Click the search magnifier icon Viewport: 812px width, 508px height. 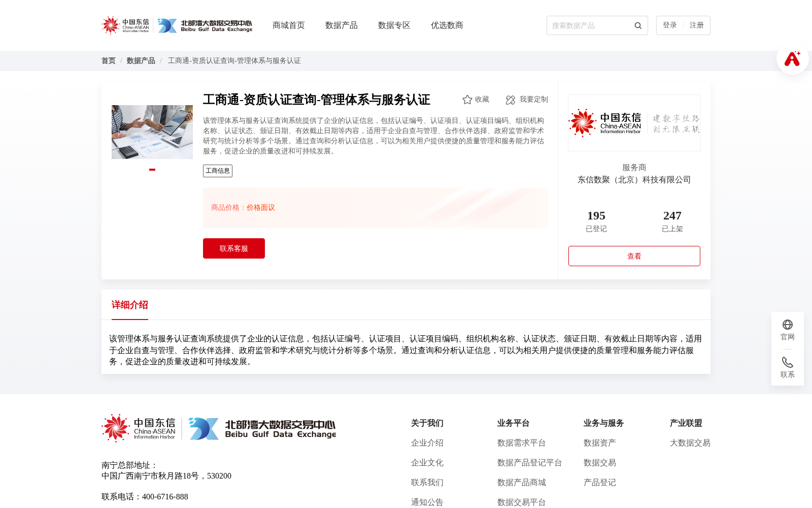pos(638,25)
